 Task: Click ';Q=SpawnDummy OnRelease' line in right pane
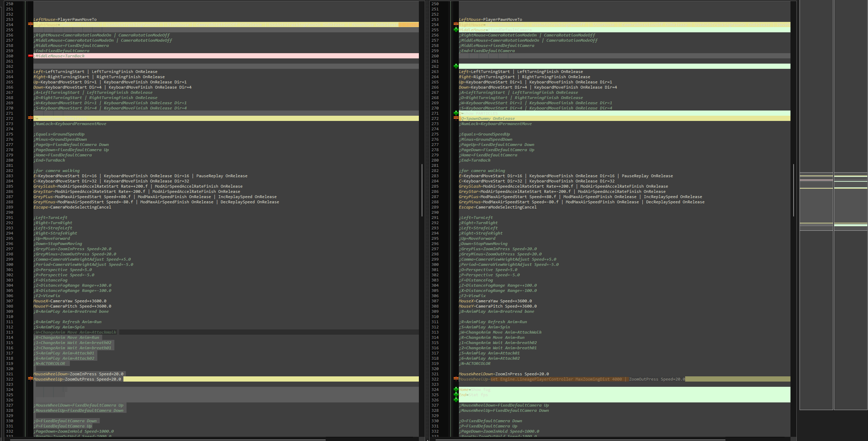[487, 119]
